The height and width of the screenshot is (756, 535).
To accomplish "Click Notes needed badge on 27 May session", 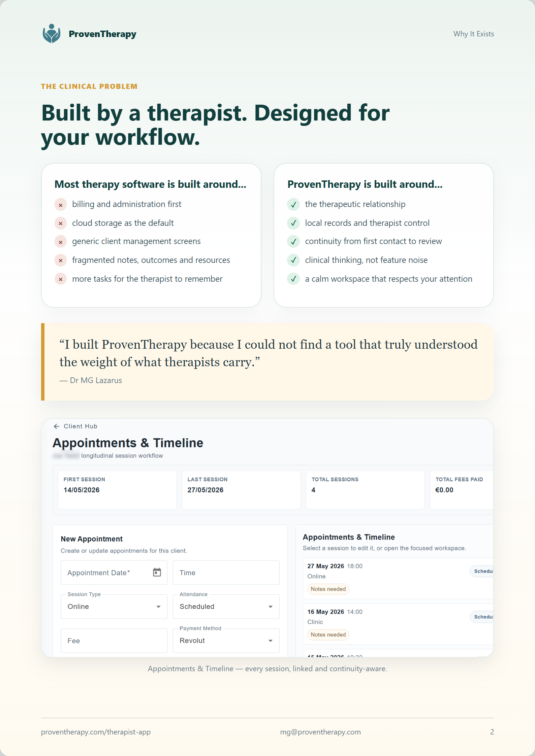I will (x=328, y=589).
